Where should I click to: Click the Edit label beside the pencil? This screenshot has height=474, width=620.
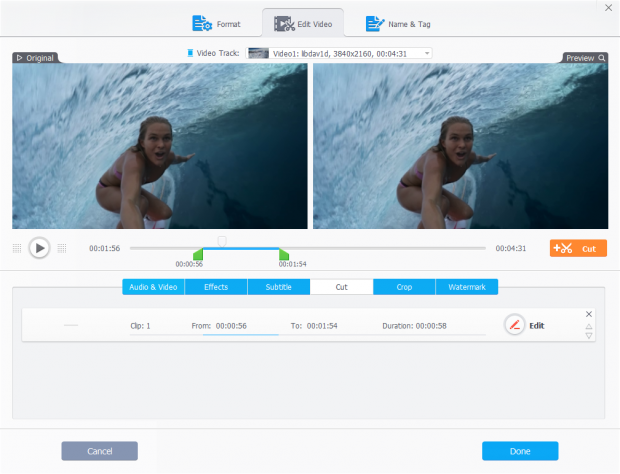(537, 326)
